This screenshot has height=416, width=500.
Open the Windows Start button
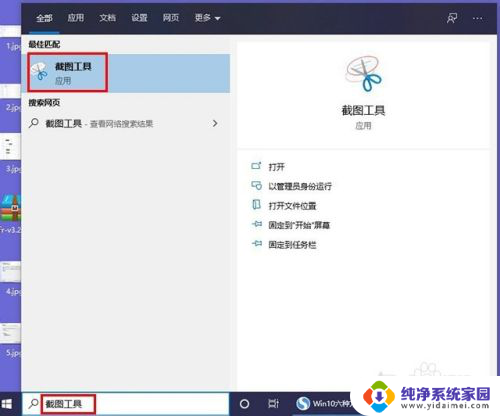[7, 404]
